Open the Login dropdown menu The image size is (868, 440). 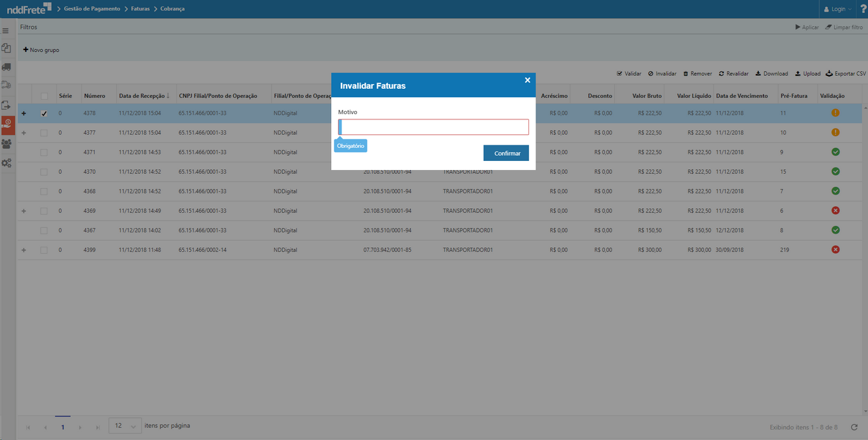click(x=837, y=9)
